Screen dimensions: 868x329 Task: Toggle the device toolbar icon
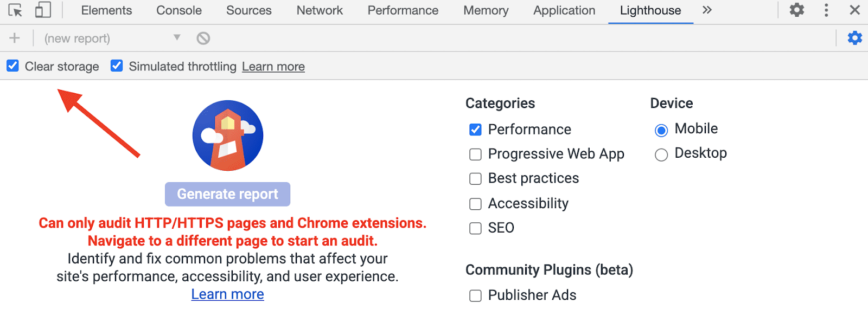[43, 10]
